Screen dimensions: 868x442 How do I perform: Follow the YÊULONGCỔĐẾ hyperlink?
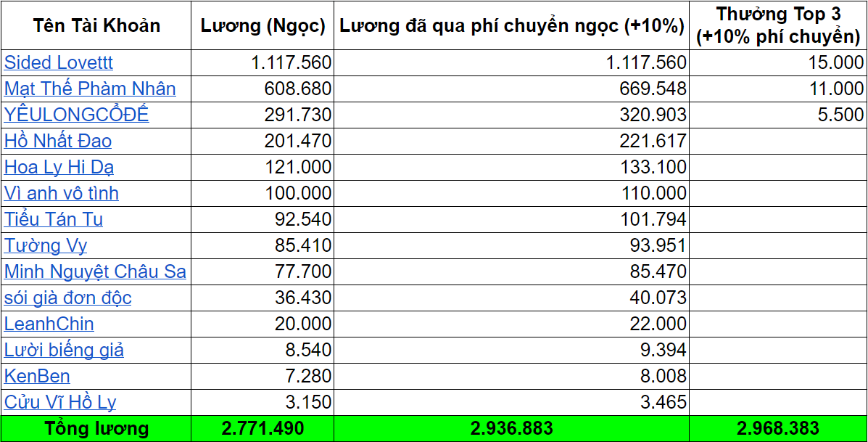(76, 115)
